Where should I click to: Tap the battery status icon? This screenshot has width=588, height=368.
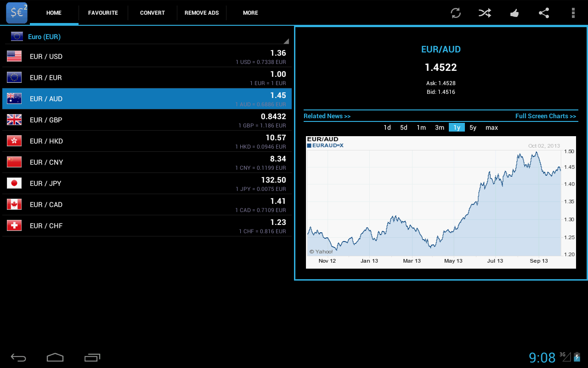tap(577, 357)
